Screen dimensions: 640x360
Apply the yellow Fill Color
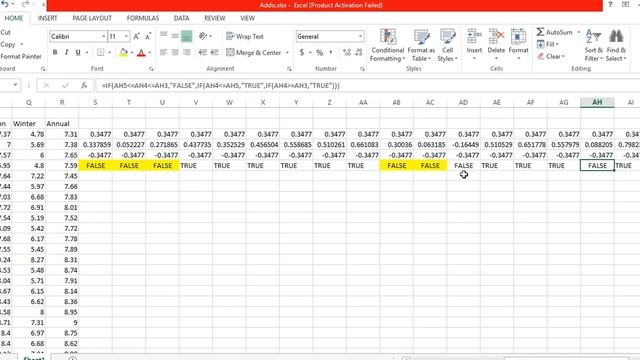tap(123, 53)
